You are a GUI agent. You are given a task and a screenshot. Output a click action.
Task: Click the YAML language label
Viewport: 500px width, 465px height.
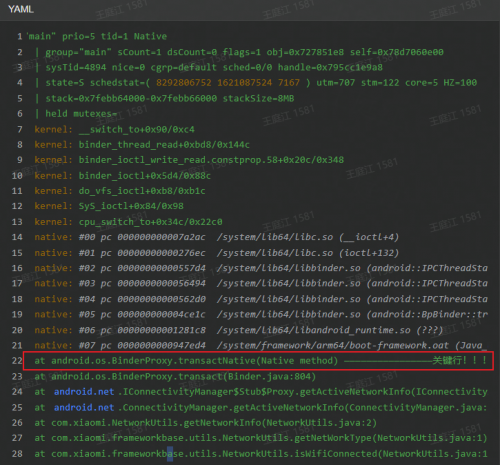[x=21, y=9]
